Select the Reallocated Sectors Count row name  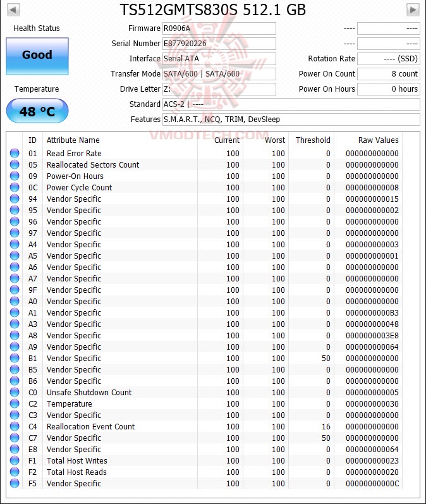click(x=93, y=164)
